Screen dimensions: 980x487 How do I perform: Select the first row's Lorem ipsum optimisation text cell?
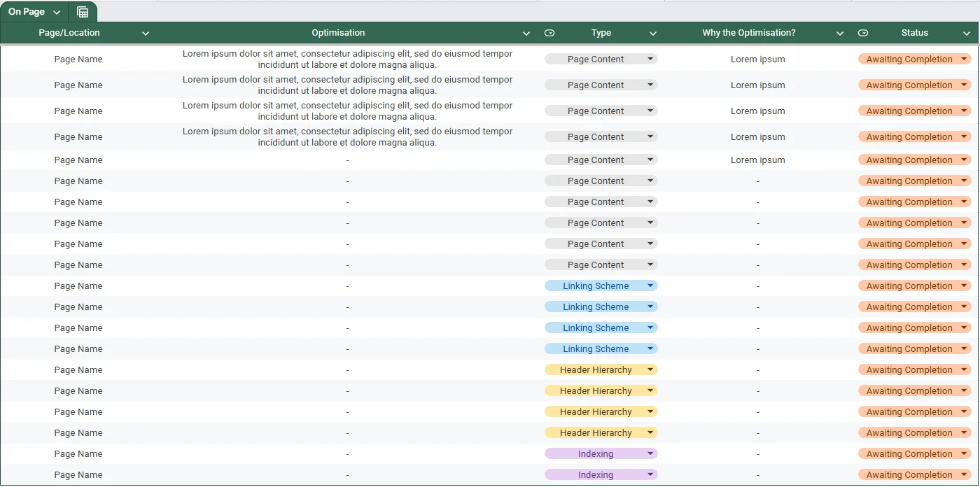(347, 59)
